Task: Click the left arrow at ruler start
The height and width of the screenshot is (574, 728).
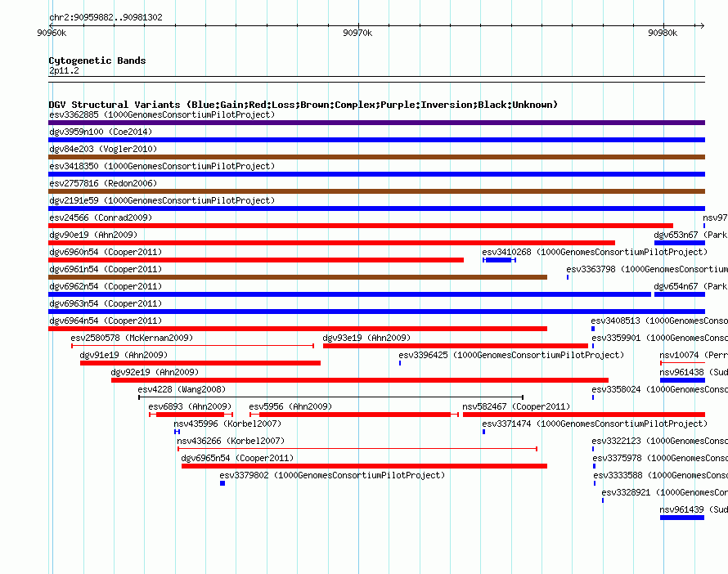Action: click(51, 25)
